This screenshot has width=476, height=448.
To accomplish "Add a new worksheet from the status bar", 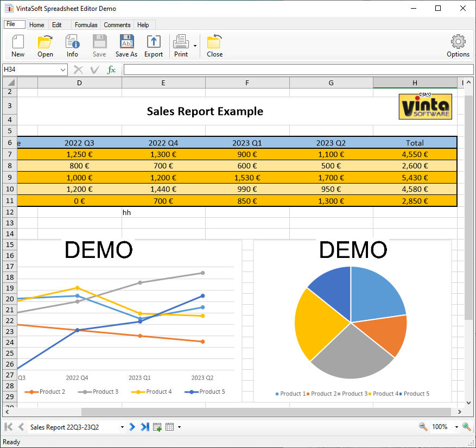I will [x=157, y=427].
